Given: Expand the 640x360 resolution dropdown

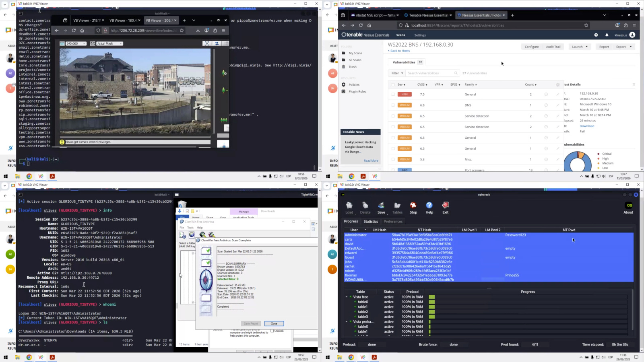Looking at the screenshot, I should coord(73,43).
